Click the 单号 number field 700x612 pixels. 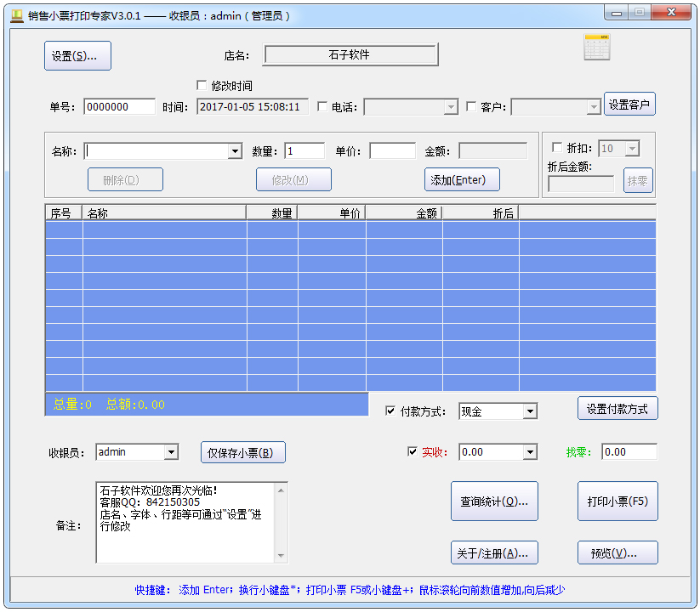[119, 106]
